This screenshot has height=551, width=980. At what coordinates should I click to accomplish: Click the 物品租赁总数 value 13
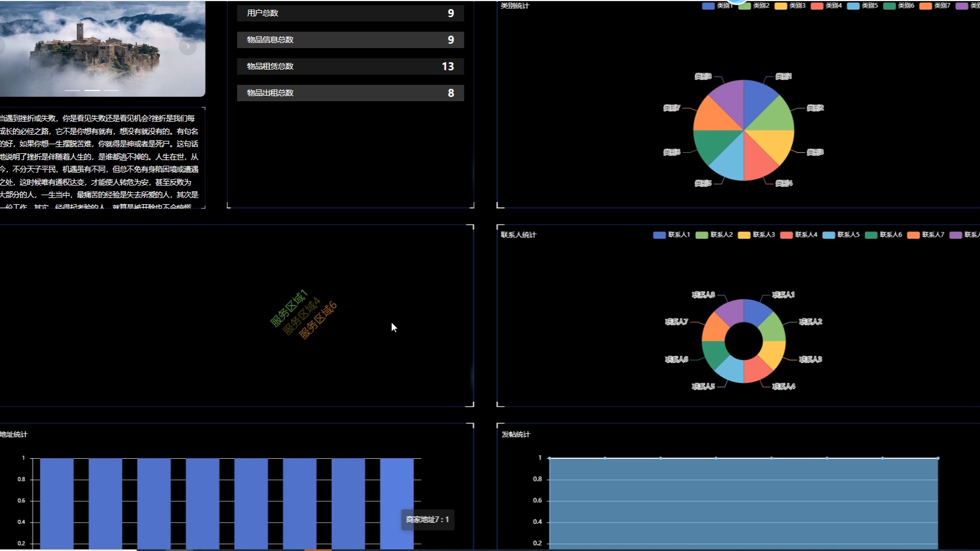pos(448,66)
